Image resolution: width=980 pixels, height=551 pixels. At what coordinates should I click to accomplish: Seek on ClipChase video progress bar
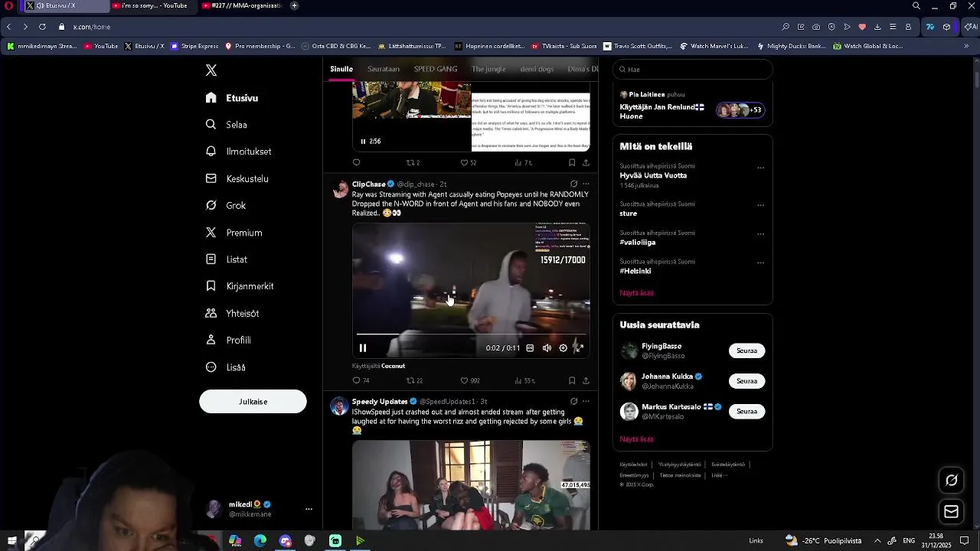click(x=471, y=334)
